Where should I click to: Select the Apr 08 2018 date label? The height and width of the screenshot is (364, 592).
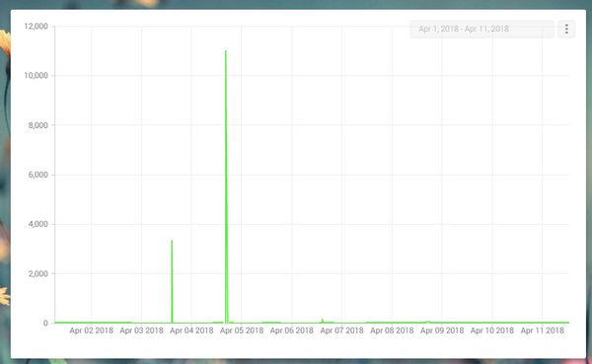point(392,330)
